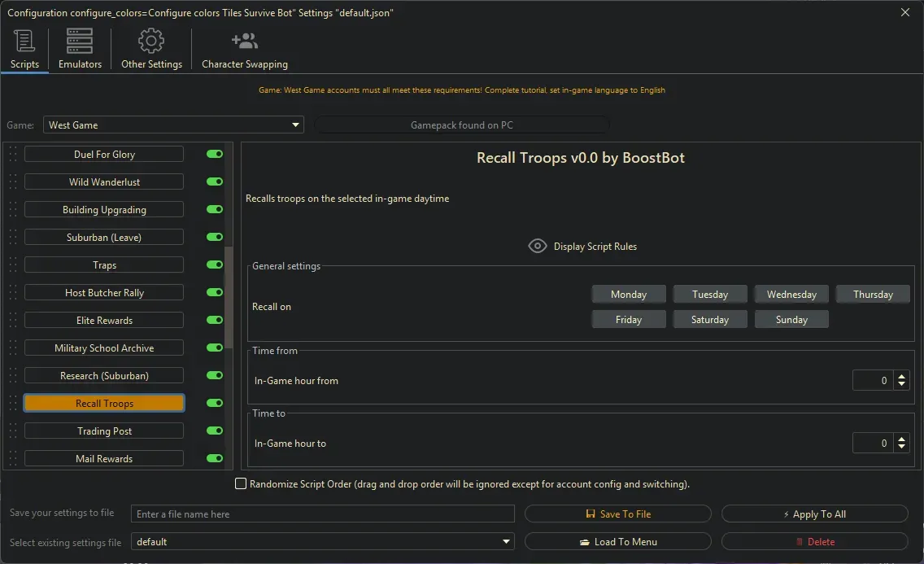The width and height of the screenshot is (924, 564).
Task: Open Other Settings gear icon
Action: 151,42
